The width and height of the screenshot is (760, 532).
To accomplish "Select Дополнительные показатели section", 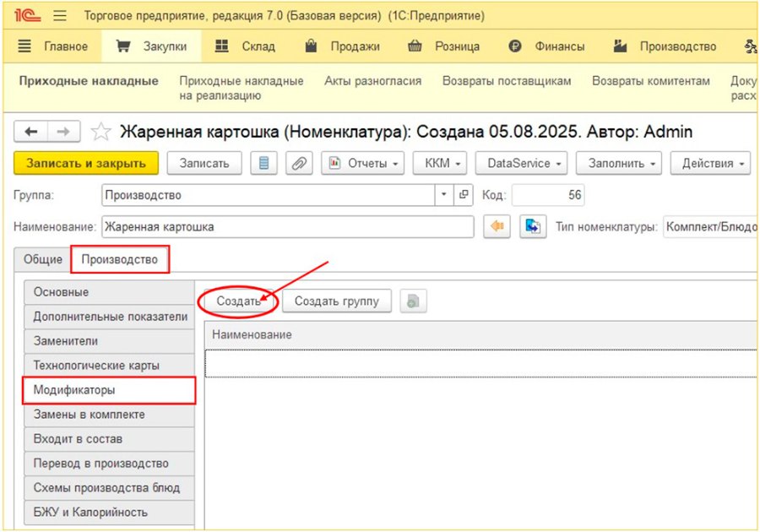I will [x=109, y=317].
